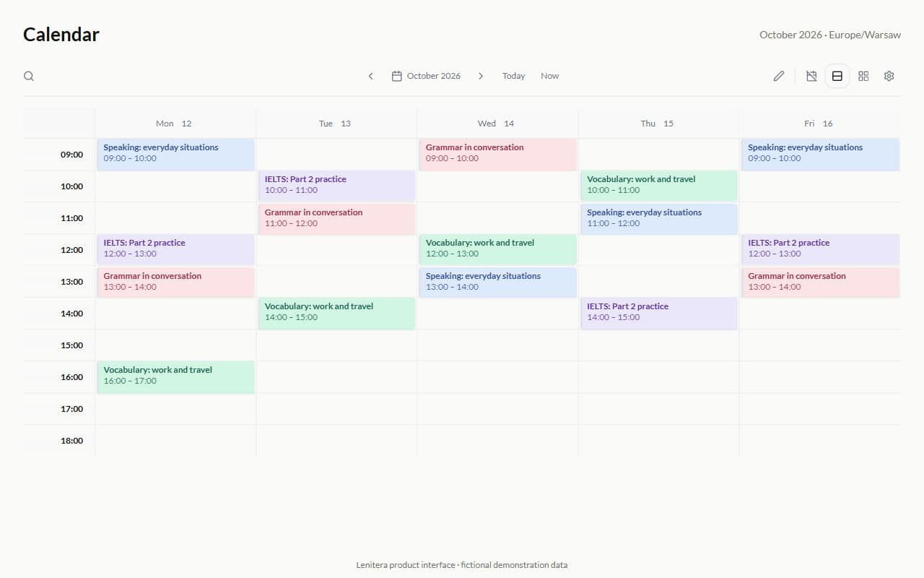Image resolution: width=924 pixels, height=578 pixels.
Task: Open Tuesday's Grammar in conversation event
Action: [336, 219]
